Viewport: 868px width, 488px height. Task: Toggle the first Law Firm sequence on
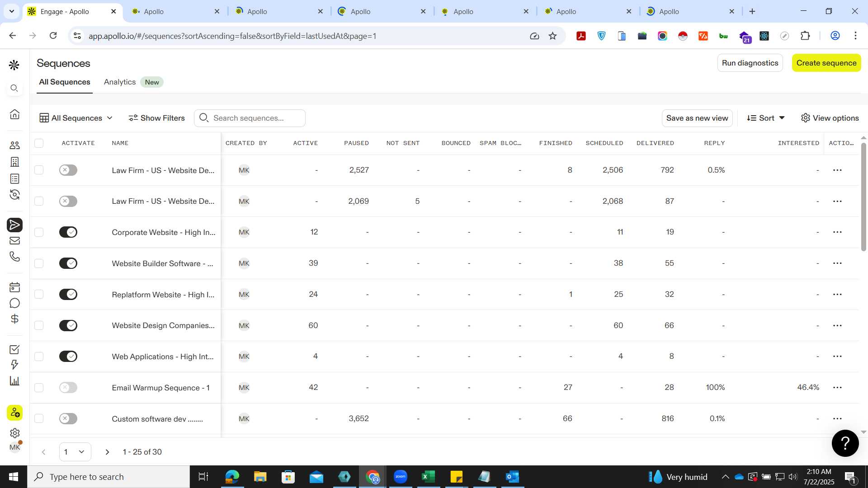click(x=68, y=170)
